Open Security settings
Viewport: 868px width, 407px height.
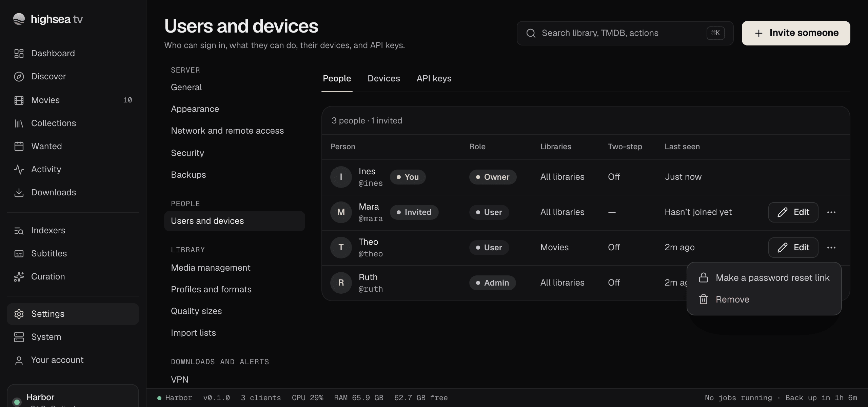(x=235, y=153)
